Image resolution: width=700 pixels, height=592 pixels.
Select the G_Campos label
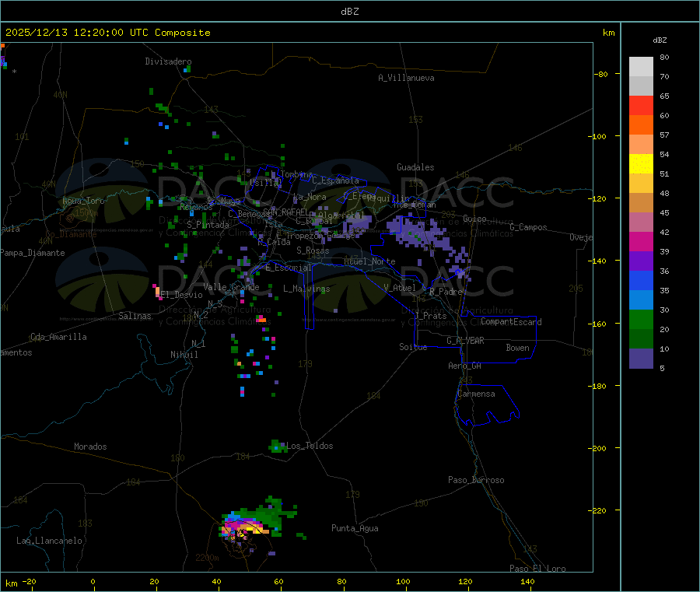click(528, 227)
